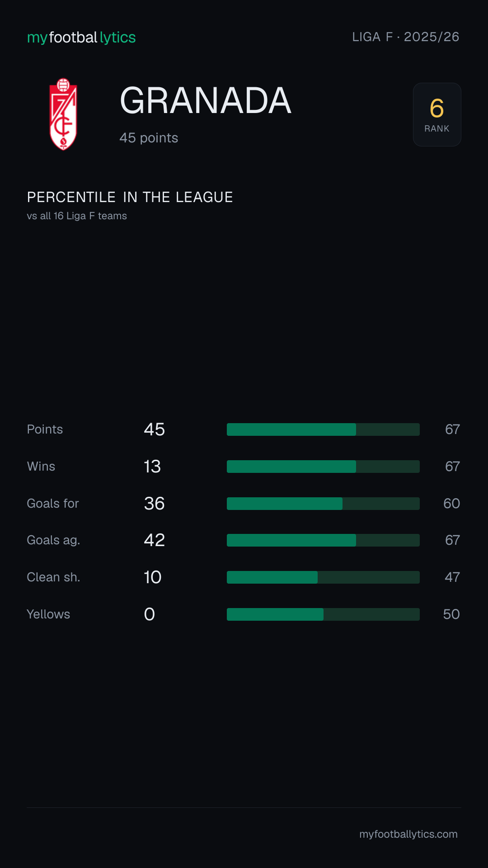Open the myfootballytics.com footer link
The image size is (488, 868).
(408, 834)
